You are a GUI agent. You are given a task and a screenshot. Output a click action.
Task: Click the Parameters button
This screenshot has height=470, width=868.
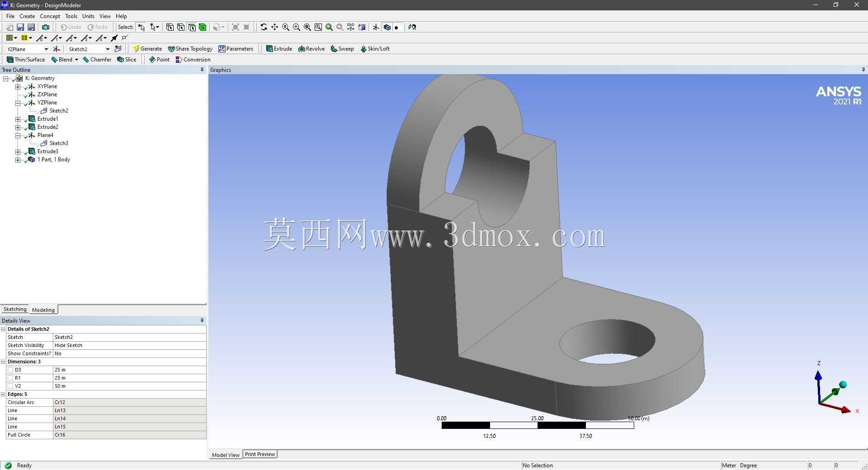(236, 49)
